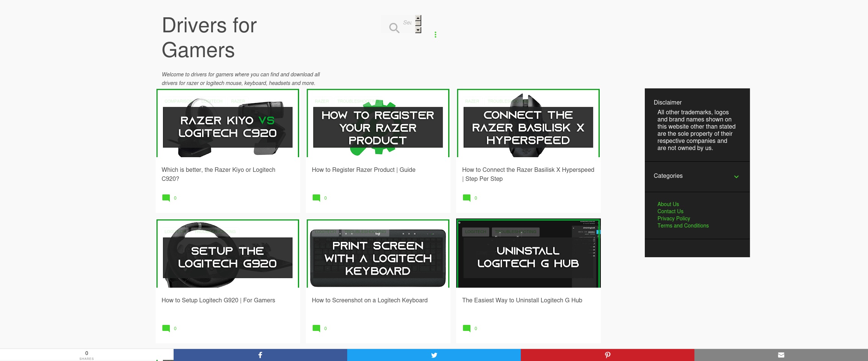Open comments for Screenshot on Logitech Keyboard post

coord(320,328)
